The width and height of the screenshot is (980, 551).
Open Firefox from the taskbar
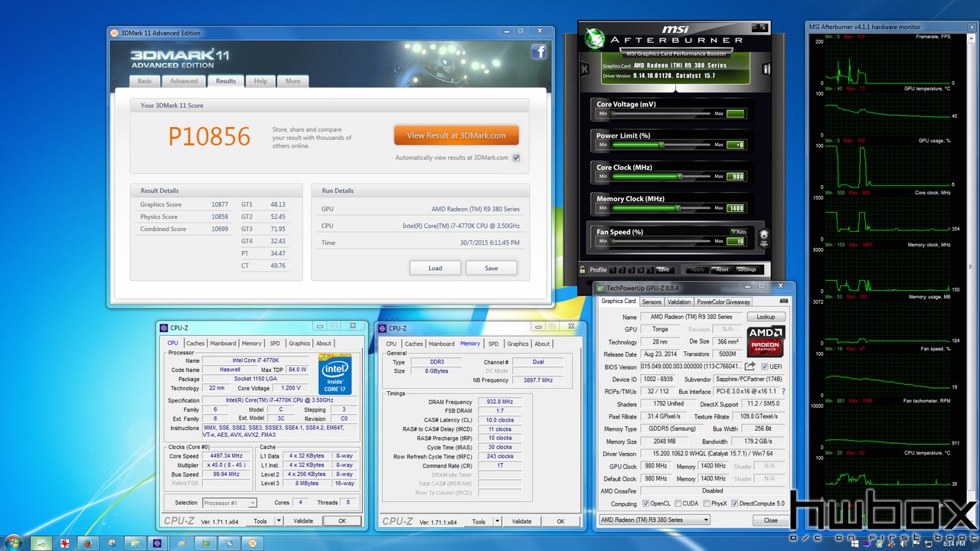pos(88,543)
